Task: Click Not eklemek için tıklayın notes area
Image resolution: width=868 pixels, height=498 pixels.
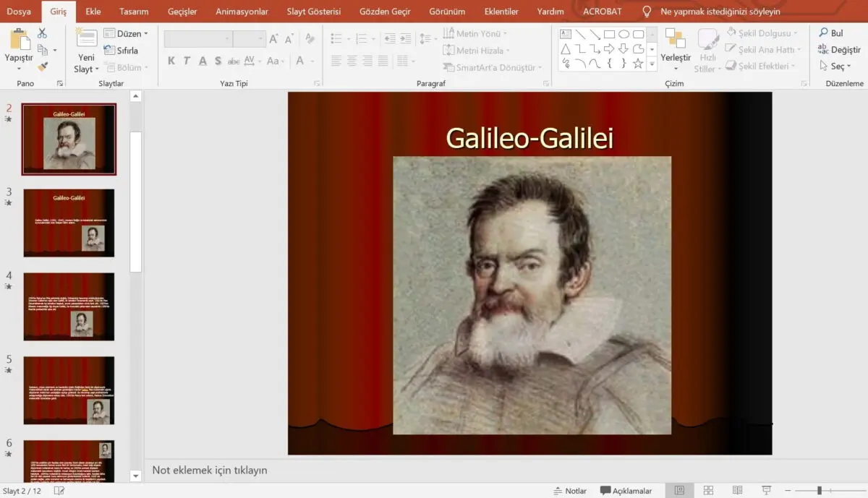Action: point(210,471)
